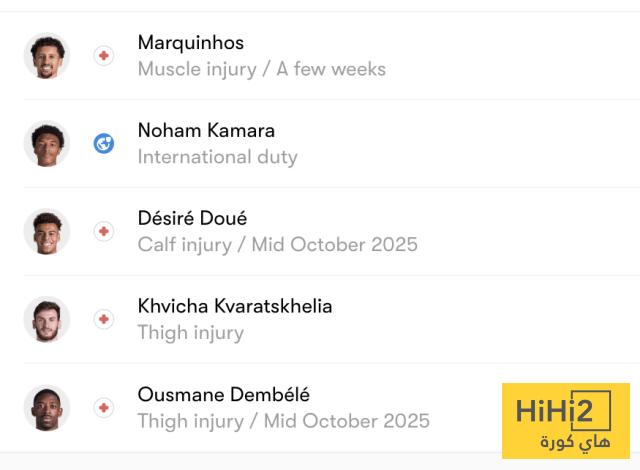Image resolution: width=640 pixels, height=470 pixels.
Task: Click the globe international duty icon
Action: point(104,144)
